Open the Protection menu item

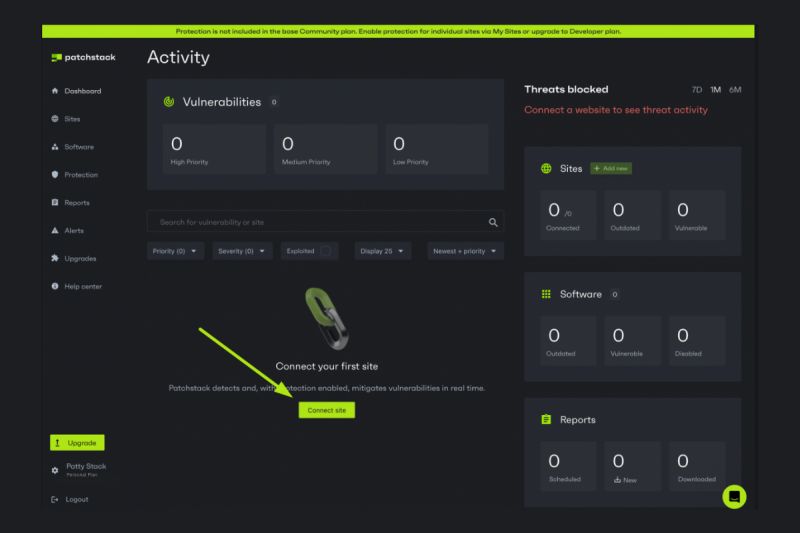point(81,174)
